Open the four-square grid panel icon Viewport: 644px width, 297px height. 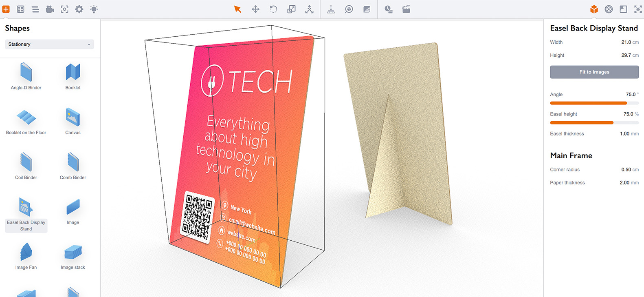[21, 9]
